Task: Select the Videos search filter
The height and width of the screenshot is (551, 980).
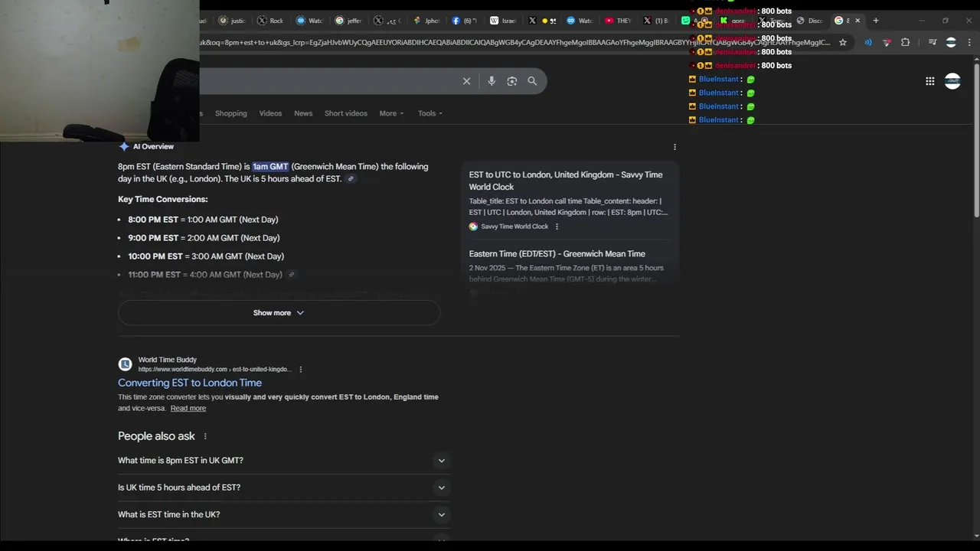Action: coord(270,113)
